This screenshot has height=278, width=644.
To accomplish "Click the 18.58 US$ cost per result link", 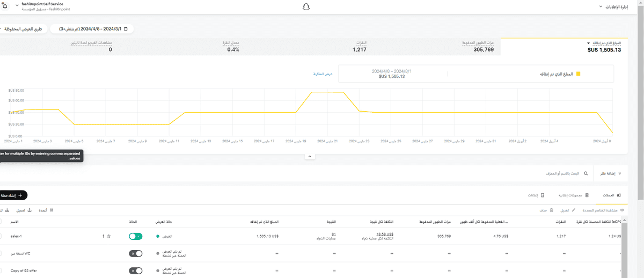I will pos(385,234).
